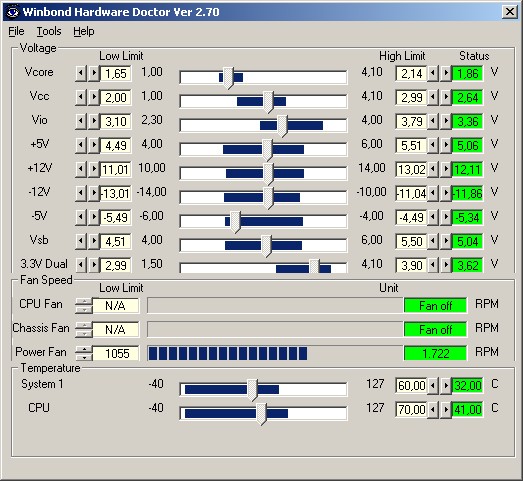
Task: Click the Power Fan status 1.722
Action: click(435, 354)
